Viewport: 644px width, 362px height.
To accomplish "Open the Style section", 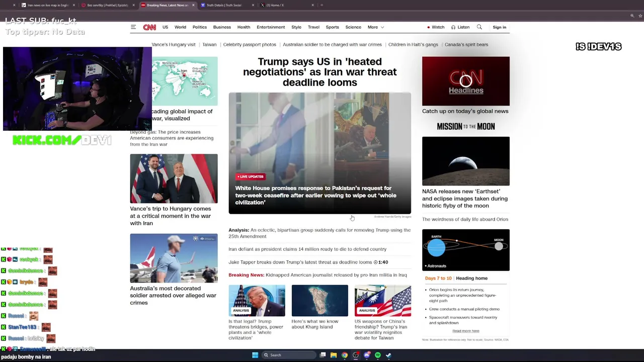I will click(x=296, y=27).
